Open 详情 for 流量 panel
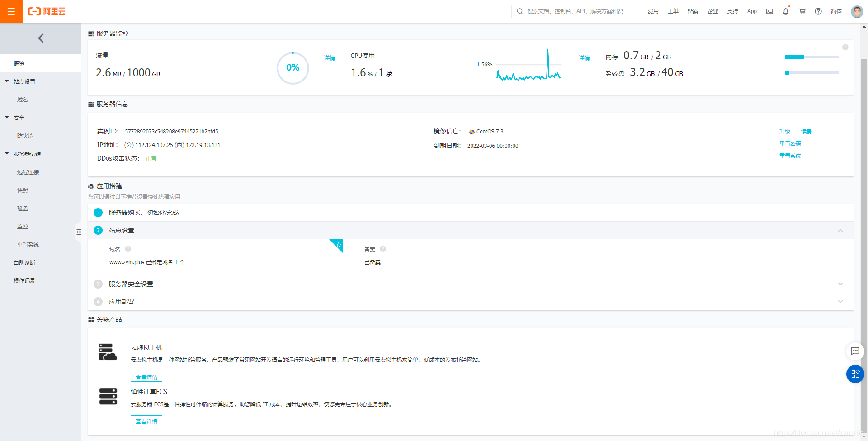868x441 pixels. tap(330, 58)
